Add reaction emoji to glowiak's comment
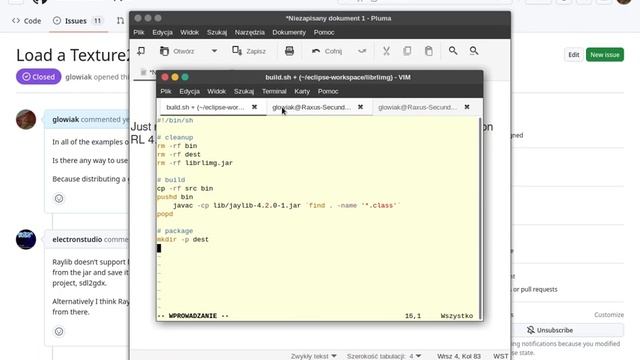 coord(59,199)
